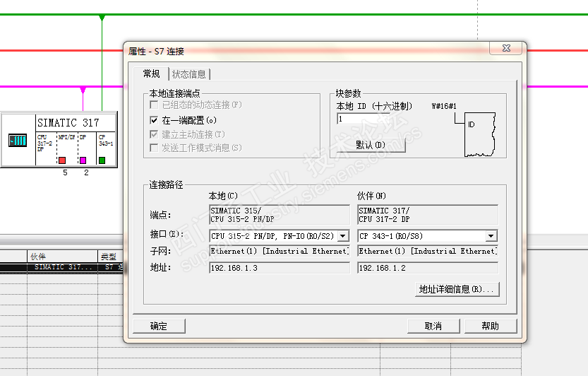The width and height of the screenshot is (588, 376).
Task: Click the 伙伴 column header in connection table
Action: pyautogui.click(x=62, y=257)
